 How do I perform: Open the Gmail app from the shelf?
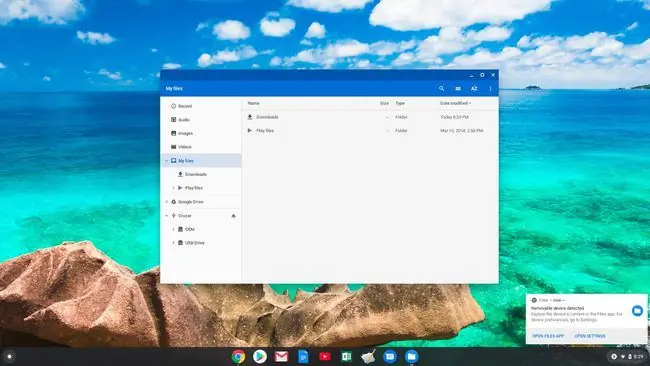[x=281, y=356]
